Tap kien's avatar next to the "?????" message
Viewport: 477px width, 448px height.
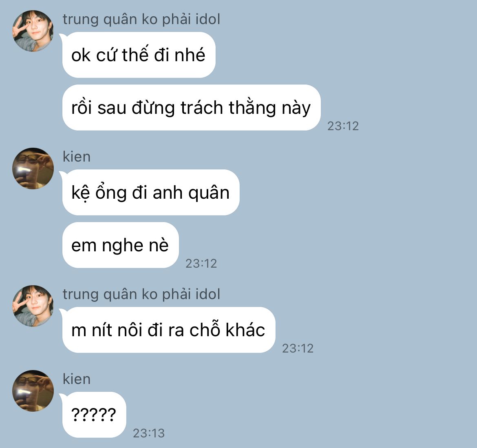tap(33, 391)
